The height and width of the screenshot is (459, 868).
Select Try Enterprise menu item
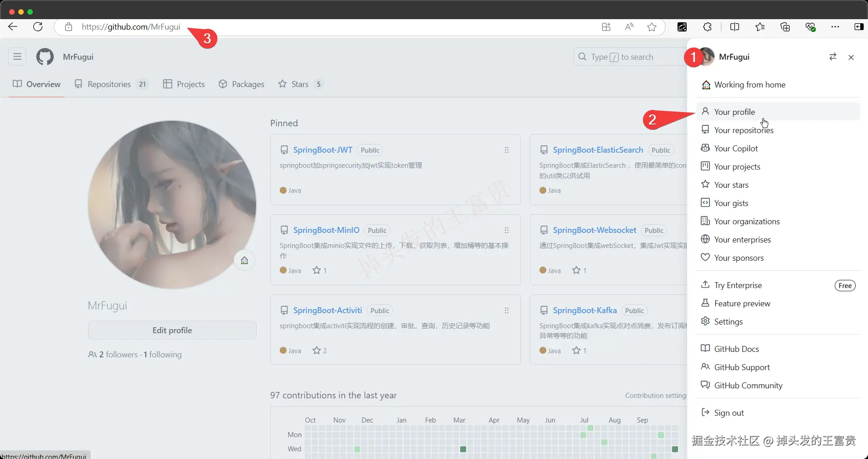(778, 285)
